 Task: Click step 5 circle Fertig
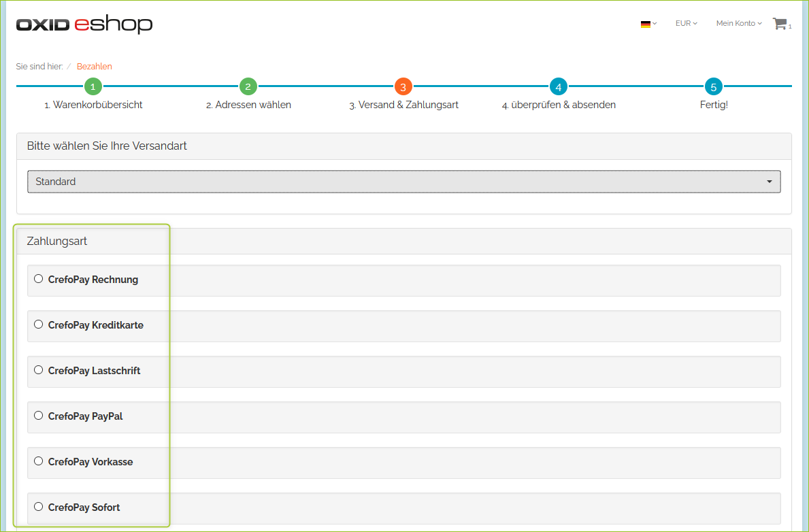tap(714, 86)
